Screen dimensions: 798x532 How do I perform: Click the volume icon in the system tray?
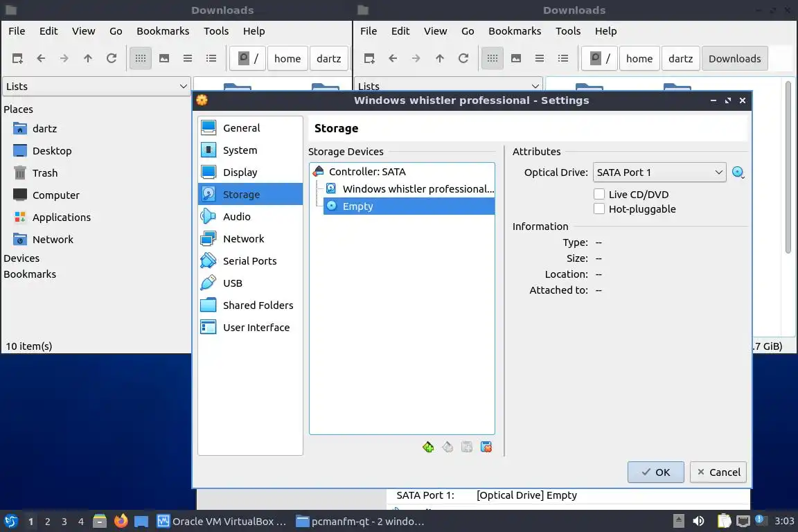pos(698,522)
